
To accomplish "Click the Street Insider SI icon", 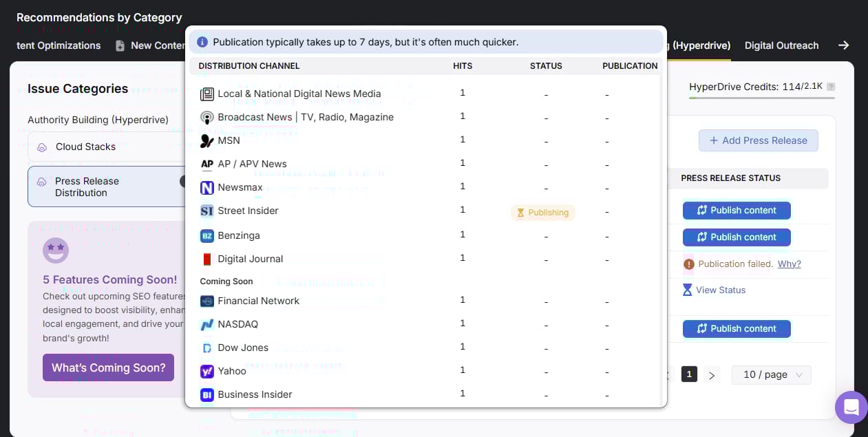I will pyautogui.click(x=207, y=211).
